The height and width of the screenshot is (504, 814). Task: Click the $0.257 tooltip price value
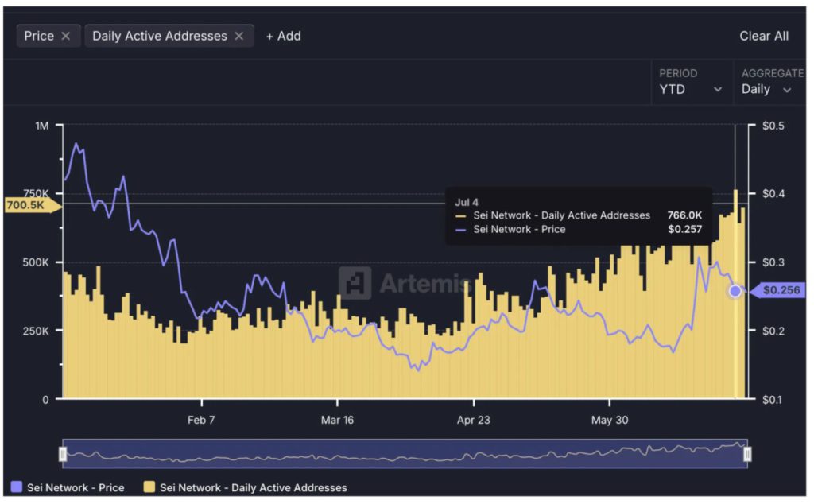click(684, 229)
